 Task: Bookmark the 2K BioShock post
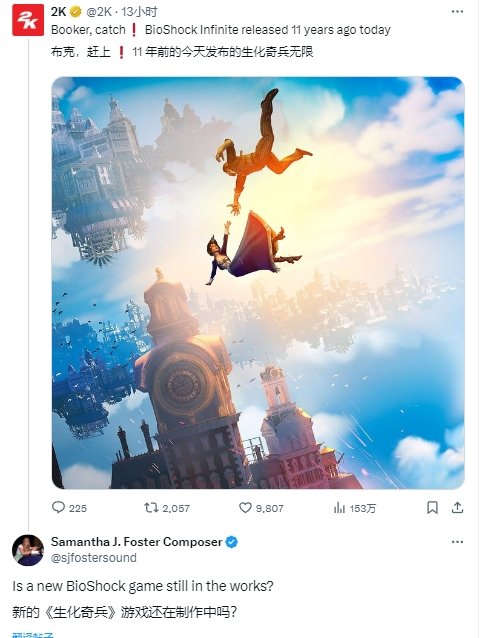432,507
